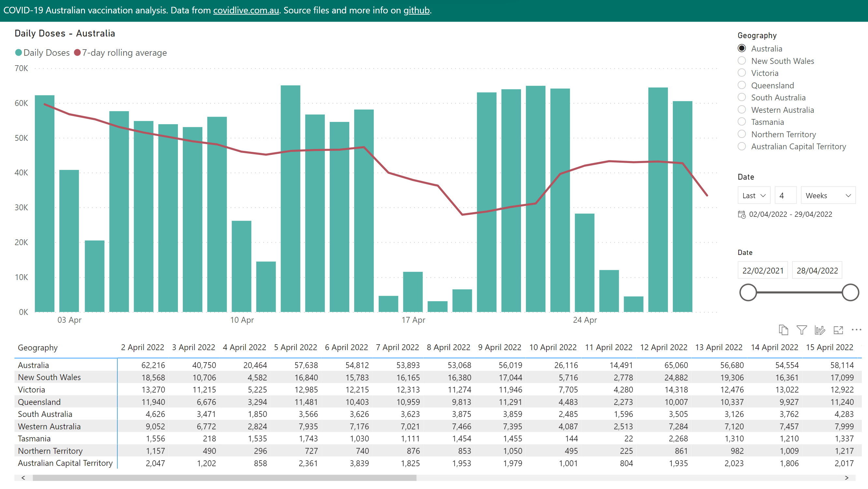Open focus mode icon for table
Viewport: 868px width, 489px height.
[838, 330]
